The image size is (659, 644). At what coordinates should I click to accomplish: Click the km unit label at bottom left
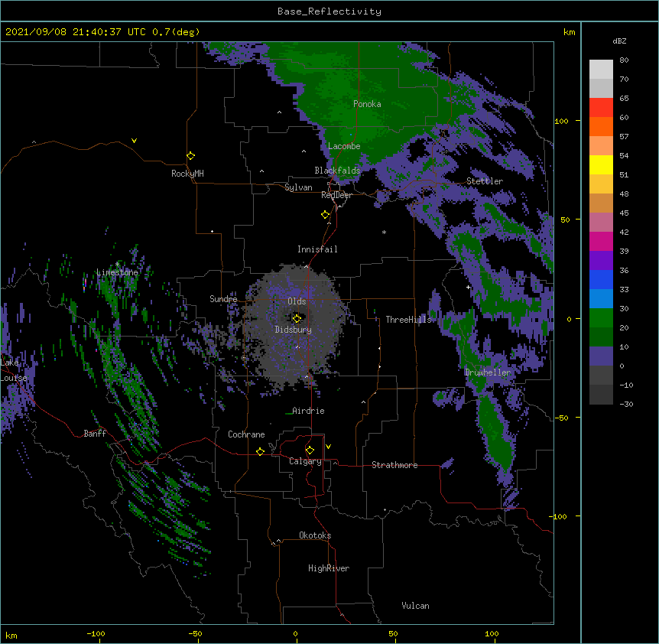click(11, 636)
